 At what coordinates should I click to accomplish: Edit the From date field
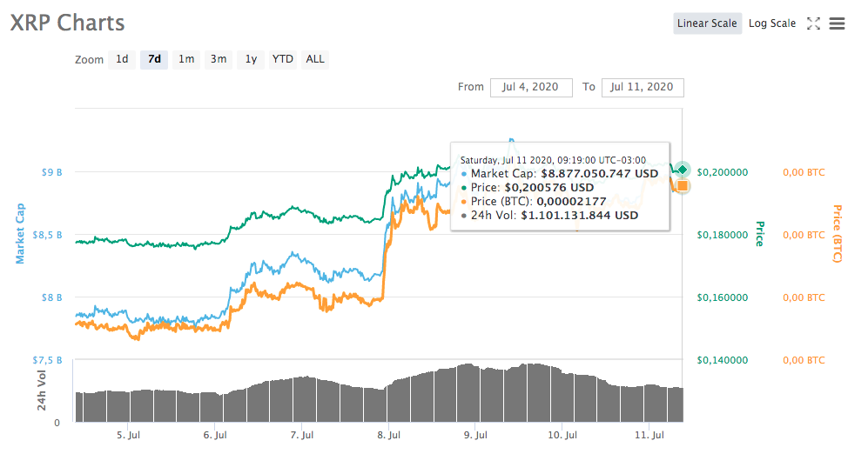tap(531, 87)
